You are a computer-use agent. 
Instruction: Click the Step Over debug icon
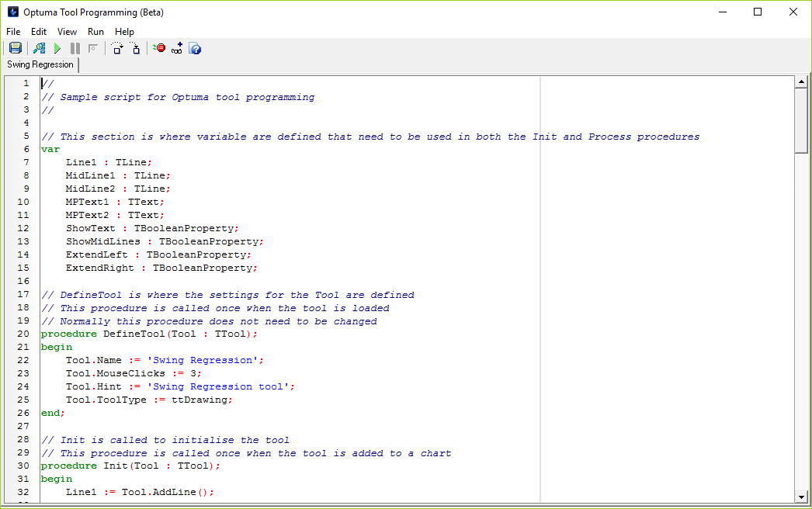[117, 48]
